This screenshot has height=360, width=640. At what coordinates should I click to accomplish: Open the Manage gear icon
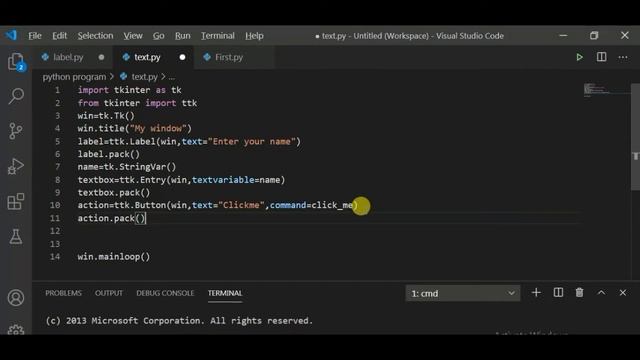tap(16, 329)
